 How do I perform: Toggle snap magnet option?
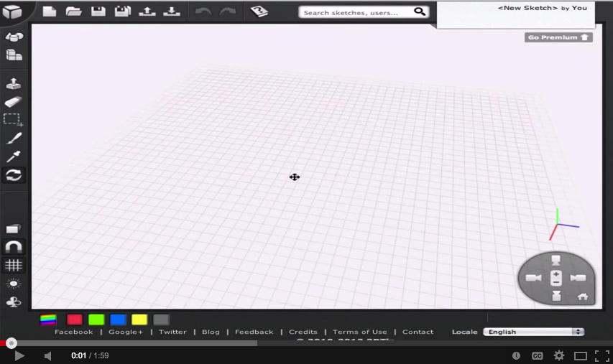(14, 247)
